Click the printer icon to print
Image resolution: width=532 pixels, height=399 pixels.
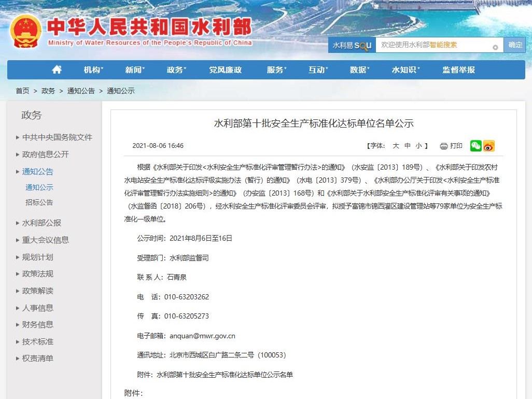pos(444,146)
